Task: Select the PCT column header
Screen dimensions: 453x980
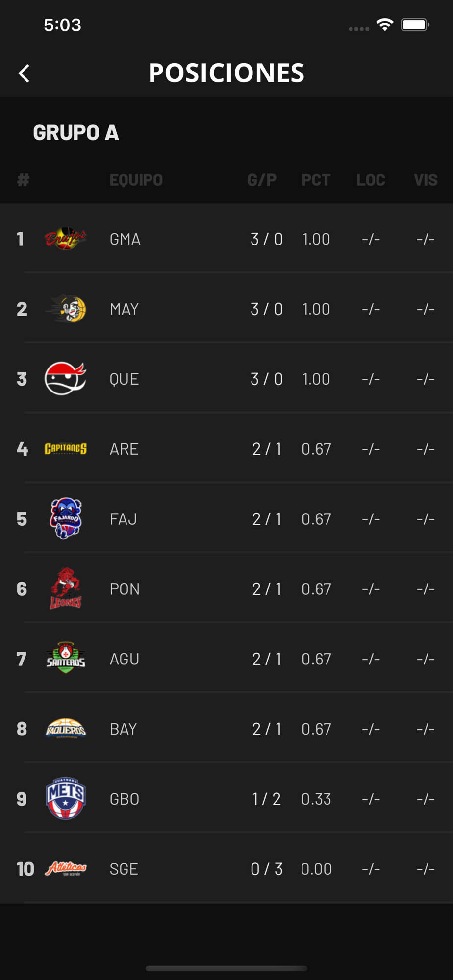Action: click(316, 180)
